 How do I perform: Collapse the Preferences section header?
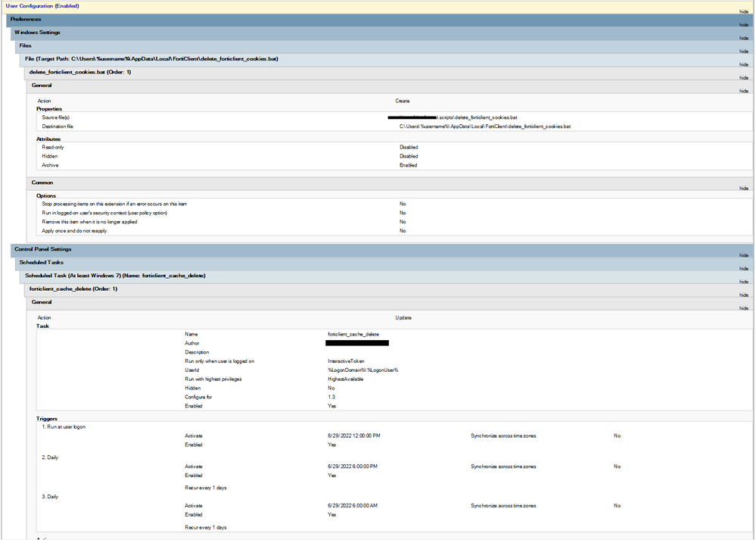click(26, 19)
